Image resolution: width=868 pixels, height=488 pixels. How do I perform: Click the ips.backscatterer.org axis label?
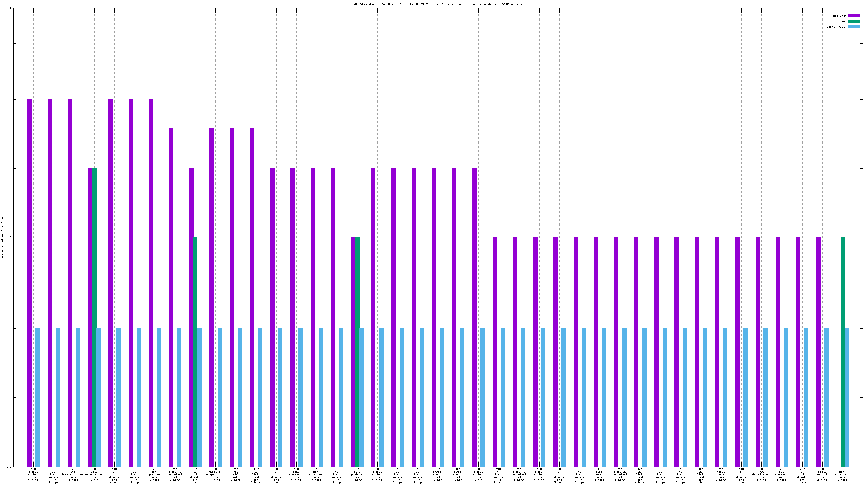click(74, 474)
